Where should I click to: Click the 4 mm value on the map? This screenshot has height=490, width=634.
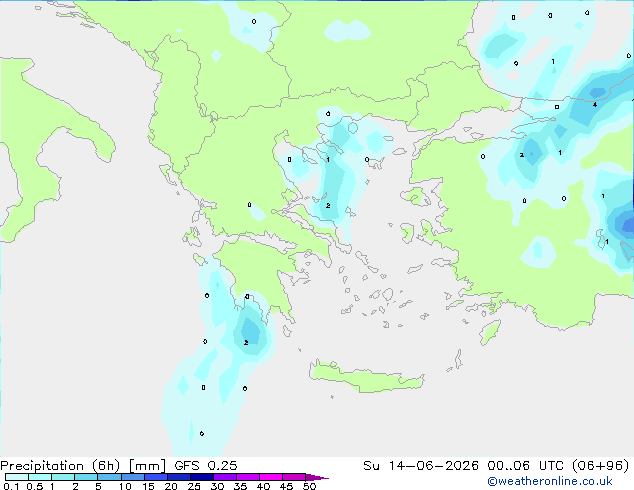(x=595, y=105)
